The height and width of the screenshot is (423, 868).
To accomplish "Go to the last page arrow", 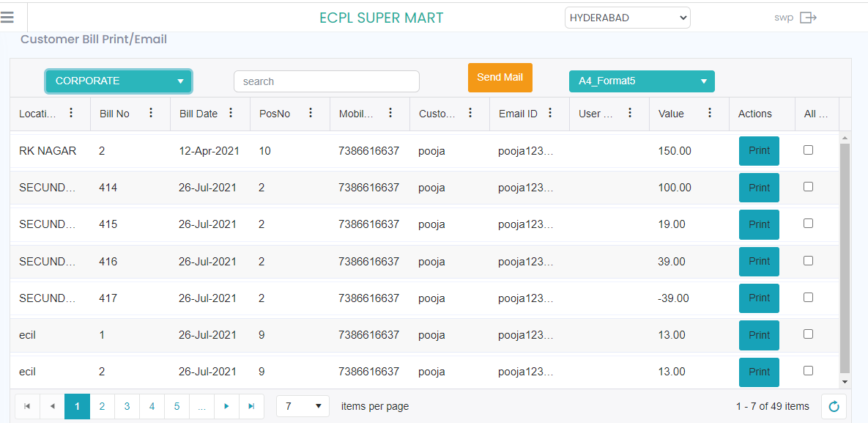I will [x=251, y=406].
